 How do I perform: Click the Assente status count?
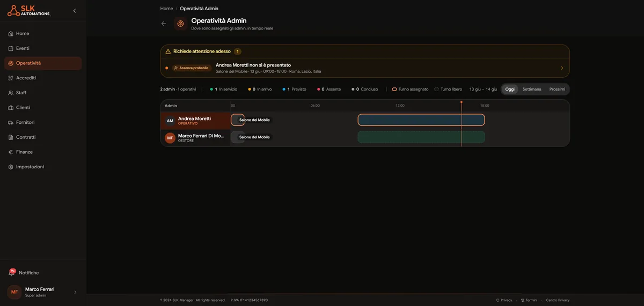[x=329, y=89]
